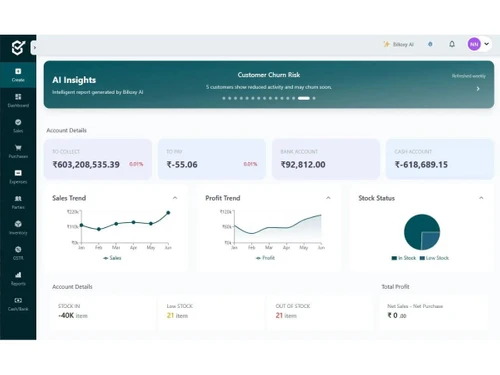Open the GSTR section

tap(18, 253)
